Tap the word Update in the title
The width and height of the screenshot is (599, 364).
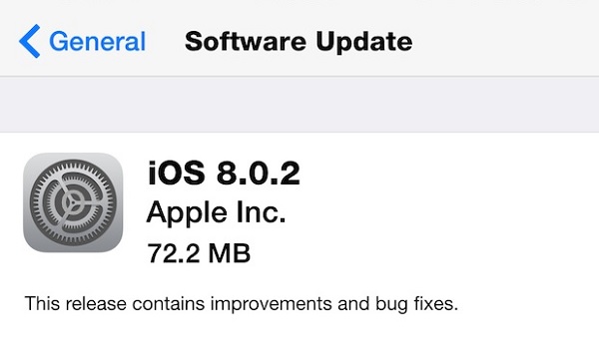364,42
